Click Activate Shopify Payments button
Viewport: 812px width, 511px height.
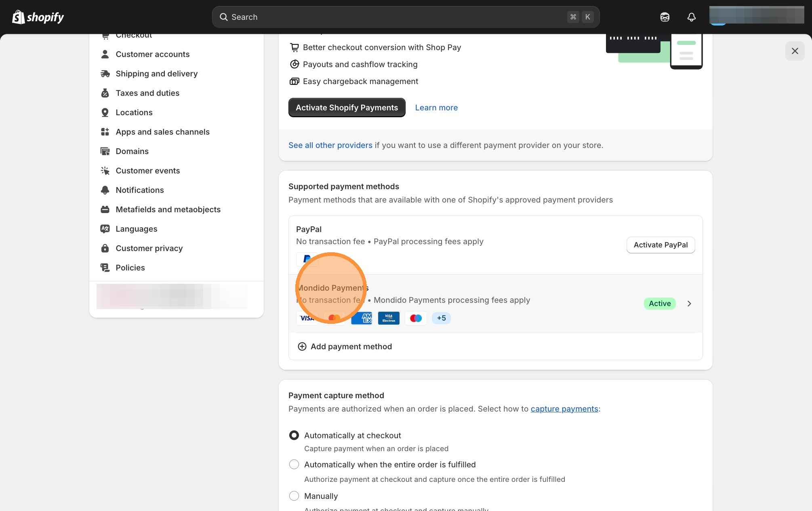point(347,108)
